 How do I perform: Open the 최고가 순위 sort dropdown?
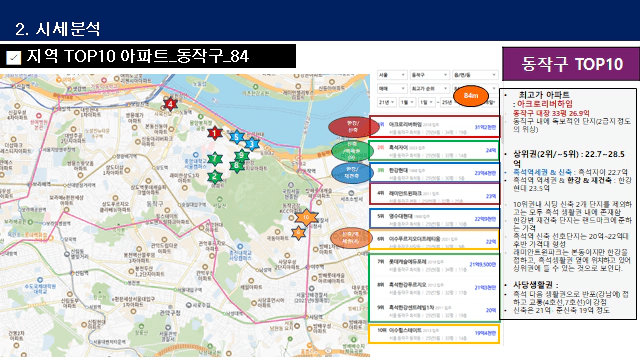point(429,89)
